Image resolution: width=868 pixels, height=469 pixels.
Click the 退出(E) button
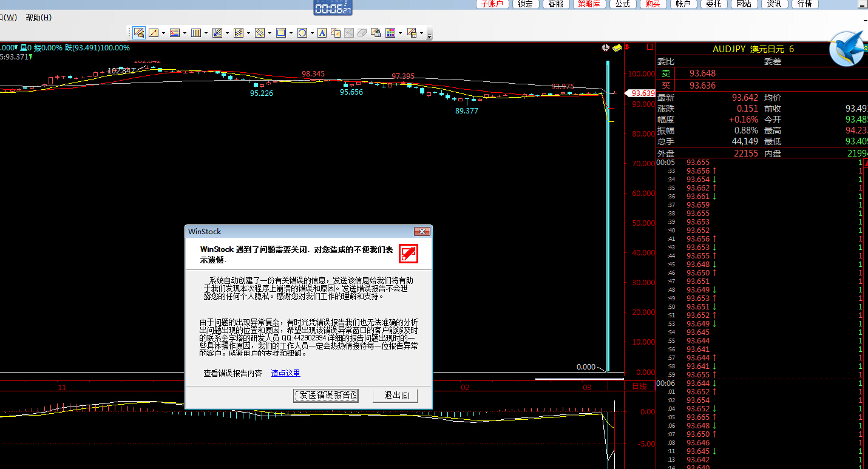pos(395,396)
